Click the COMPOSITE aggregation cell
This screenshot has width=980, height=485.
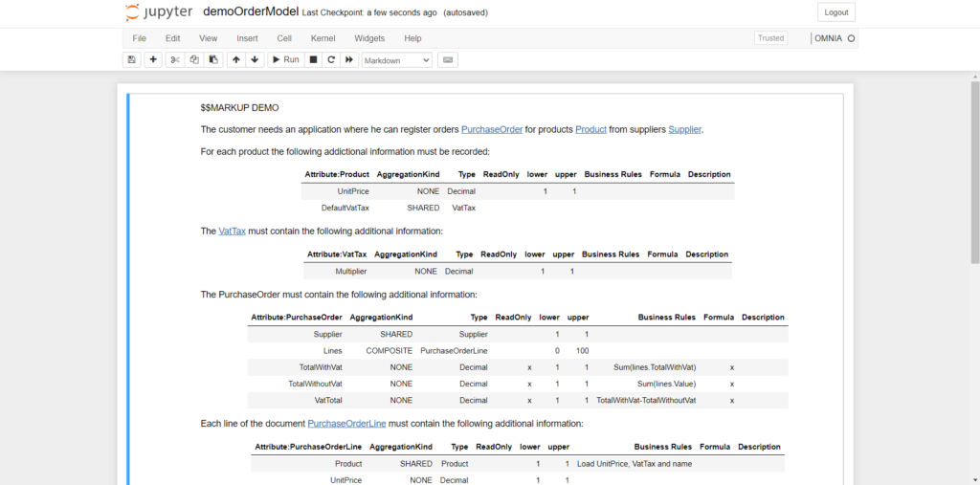(389, 351)
